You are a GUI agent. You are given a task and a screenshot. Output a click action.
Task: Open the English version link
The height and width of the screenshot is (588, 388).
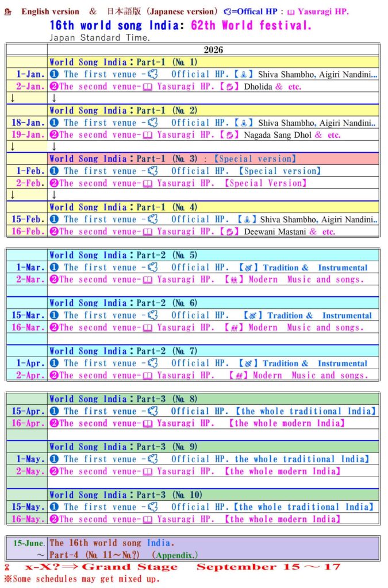[50, 11]
